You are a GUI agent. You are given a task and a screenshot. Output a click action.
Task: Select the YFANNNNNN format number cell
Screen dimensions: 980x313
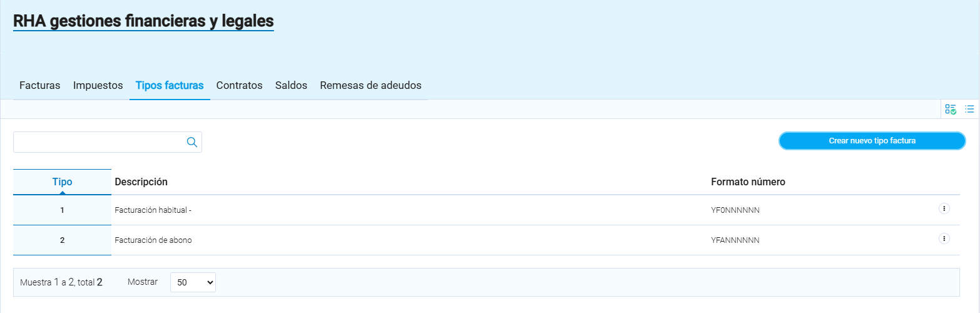[735, 240]
